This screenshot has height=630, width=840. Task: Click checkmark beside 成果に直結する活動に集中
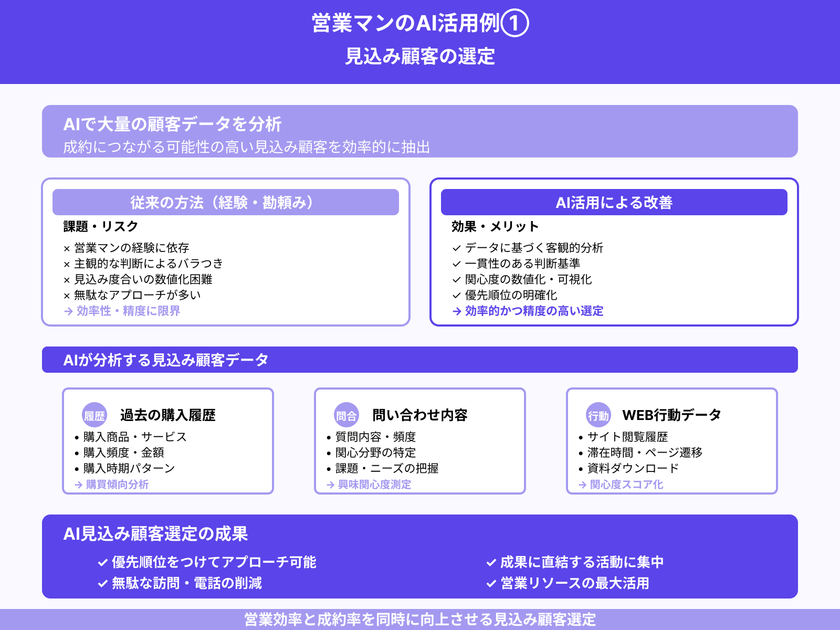[491, 563]
